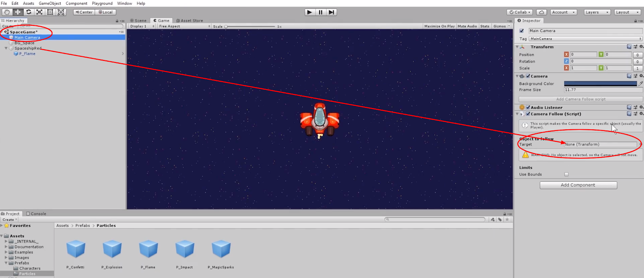
Task: Collapse the SpaceshipRed hierarchy item
Action: point(6,48)
